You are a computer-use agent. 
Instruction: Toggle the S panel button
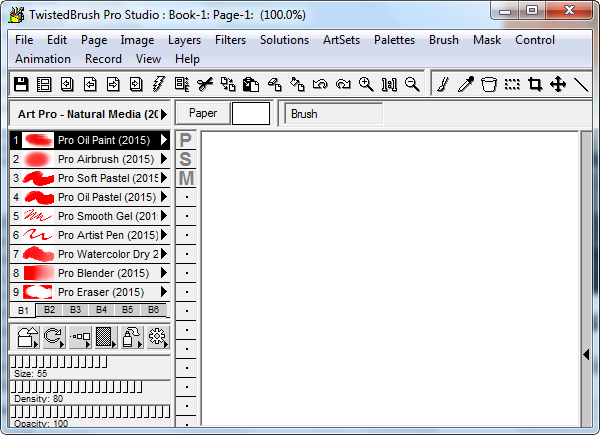[186, 159]
